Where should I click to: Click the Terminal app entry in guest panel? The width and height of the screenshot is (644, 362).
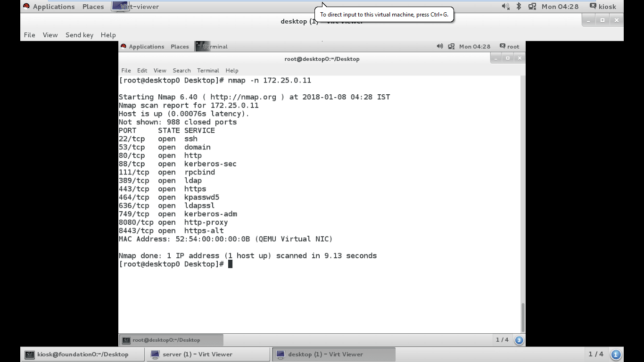212,47
